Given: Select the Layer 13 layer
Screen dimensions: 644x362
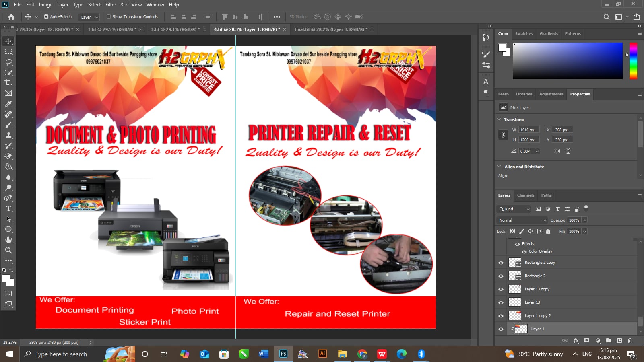Looking at the screenshot, I should 532,302.
